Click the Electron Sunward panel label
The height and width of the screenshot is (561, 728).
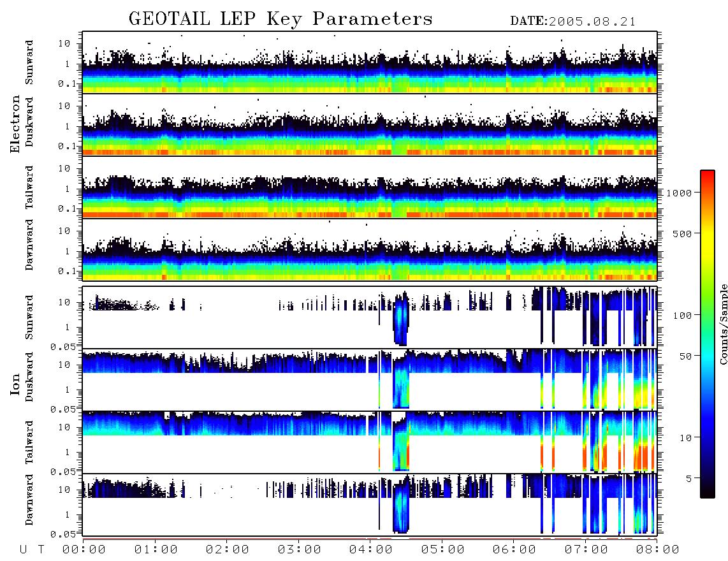(29, 62)
